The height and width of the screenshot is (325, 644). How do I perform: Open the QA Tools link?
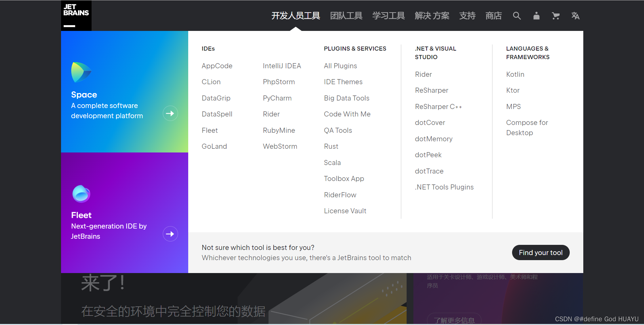pyautogui.click(x=338, y=130)
